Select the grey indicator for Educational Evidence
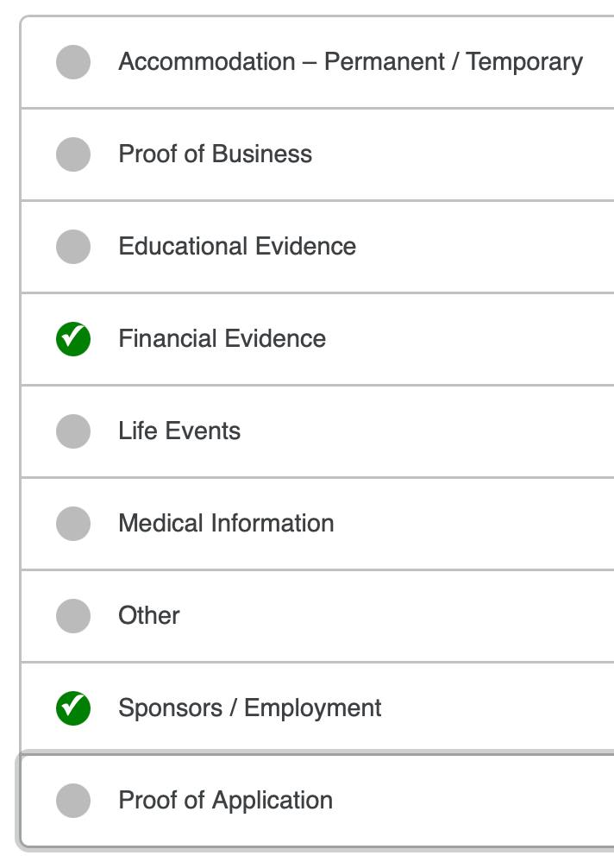 click(x=73, y=247)
